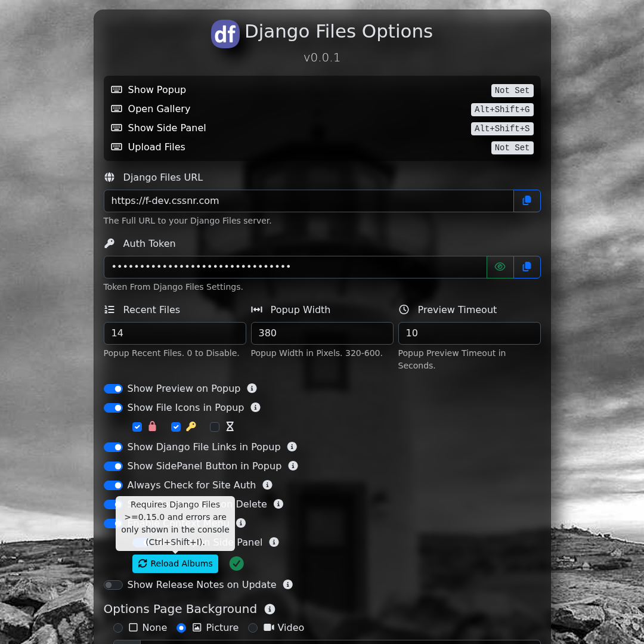Click info icon next to Show Preview on Popup
This screenshot has height=644, width=644.
[252, 388]
